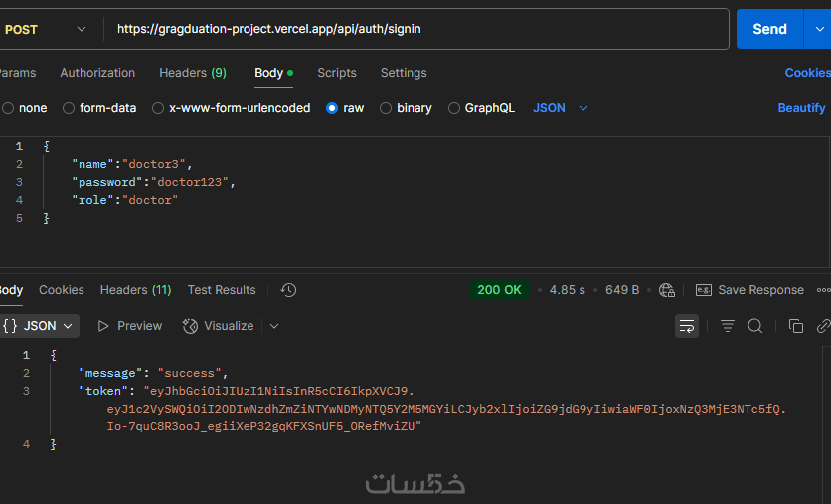Open the response history icon

pos(288,290)
